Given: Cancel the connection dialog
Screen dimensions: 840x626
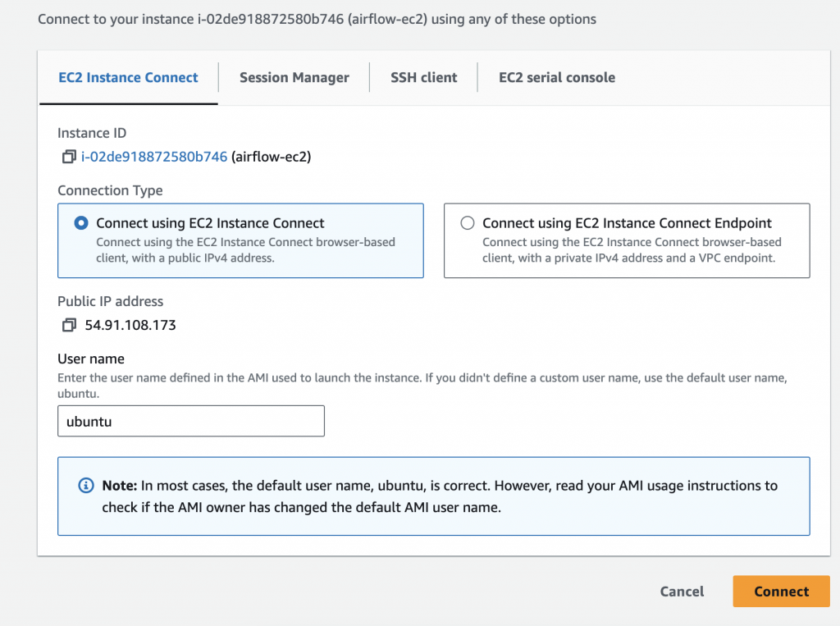Looking at the screenshot, I should 682,592.
